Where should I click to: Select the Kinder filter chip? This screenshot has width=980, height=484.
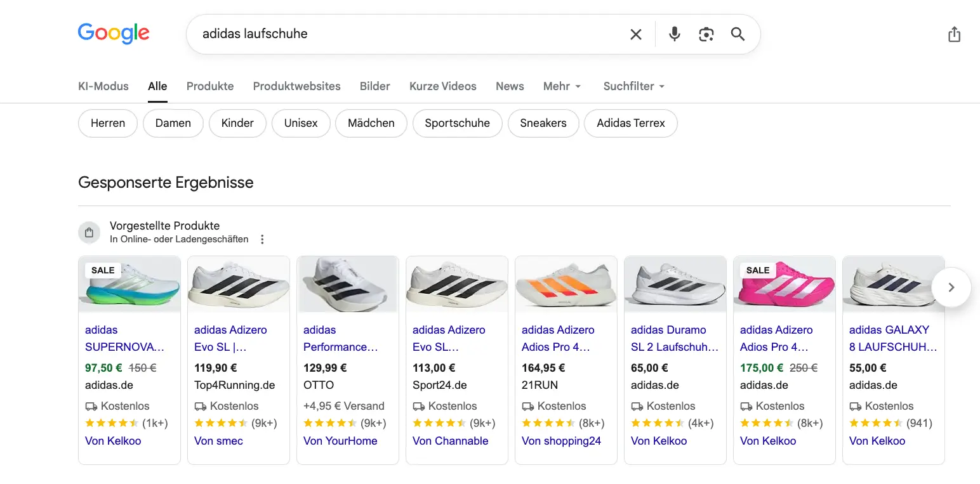[237, 123]
